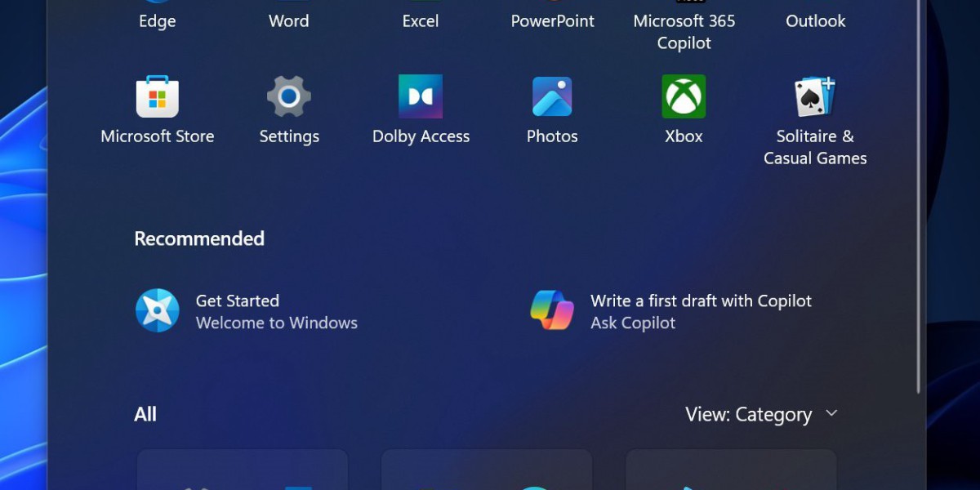Open the first category card under All
This screenshot has height=490, width=980.
243,470
